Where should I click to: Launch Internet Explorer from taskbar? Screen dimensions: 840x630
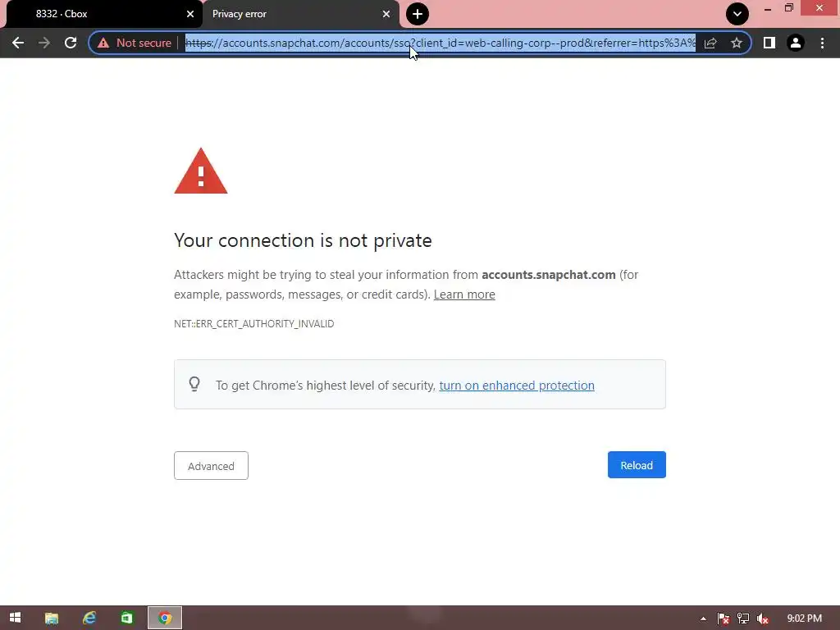[x=89, y=618]
